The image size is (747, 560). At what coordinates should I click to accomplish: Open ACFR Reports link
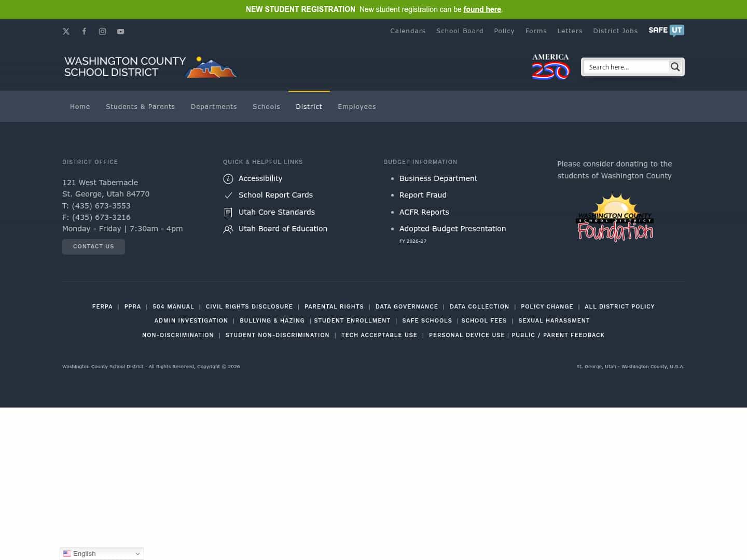(424, 212)
